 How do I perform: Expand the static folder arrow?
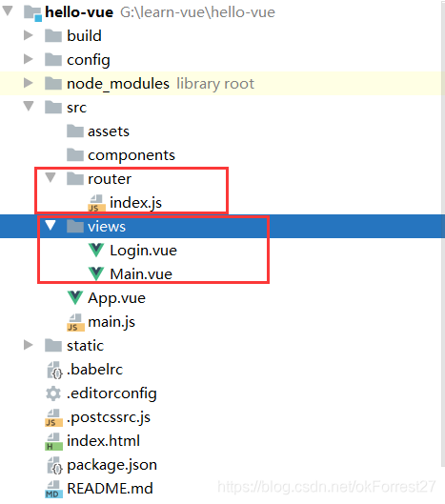tap(29, 345)
